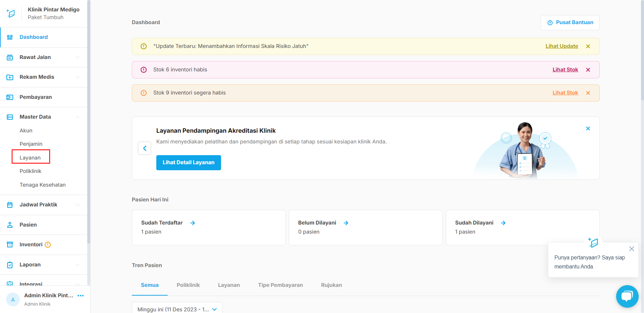Click the Lihat Detail Layanan button
This screenshot has height=313, width=644.
(x=189, y=163)
